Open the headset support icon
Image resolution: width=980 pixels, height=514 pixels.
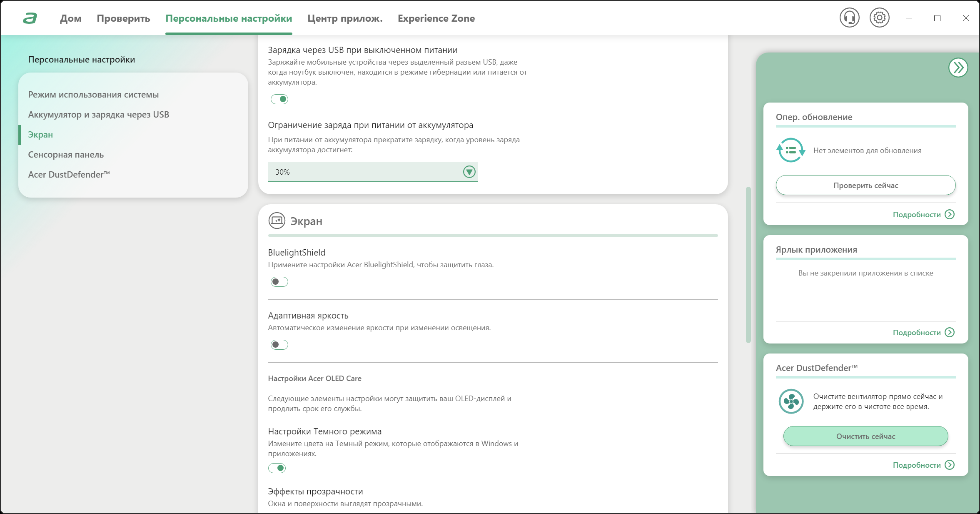[849, 18]
